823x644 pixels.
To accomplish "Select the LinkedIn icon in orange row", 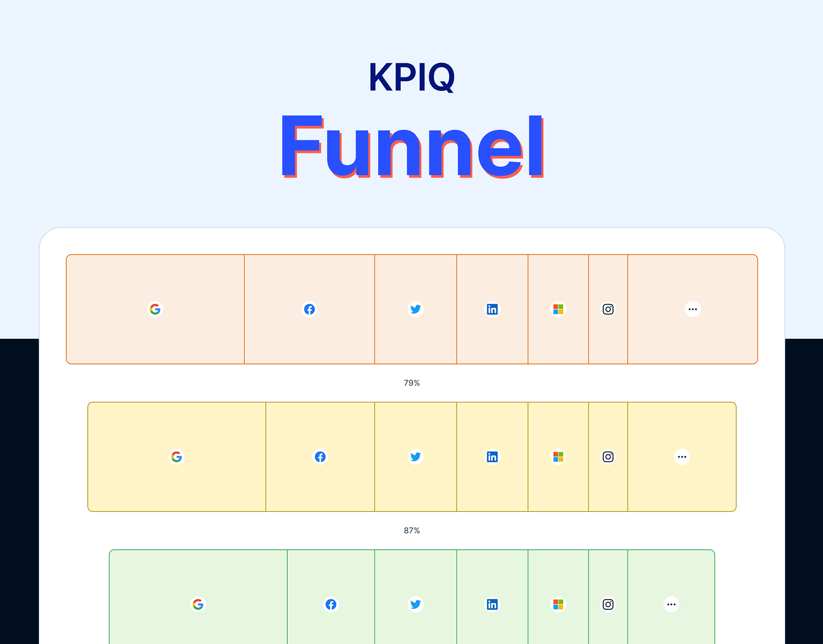I will click(492, 309).
